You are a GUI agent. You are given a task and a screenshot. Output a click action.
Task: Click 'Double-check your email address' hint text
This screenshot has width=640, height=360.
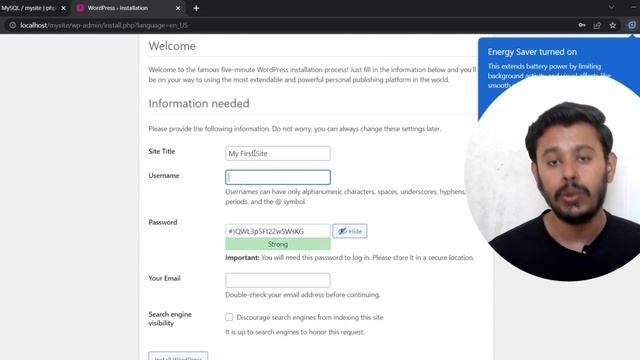(x=302, y=295)
